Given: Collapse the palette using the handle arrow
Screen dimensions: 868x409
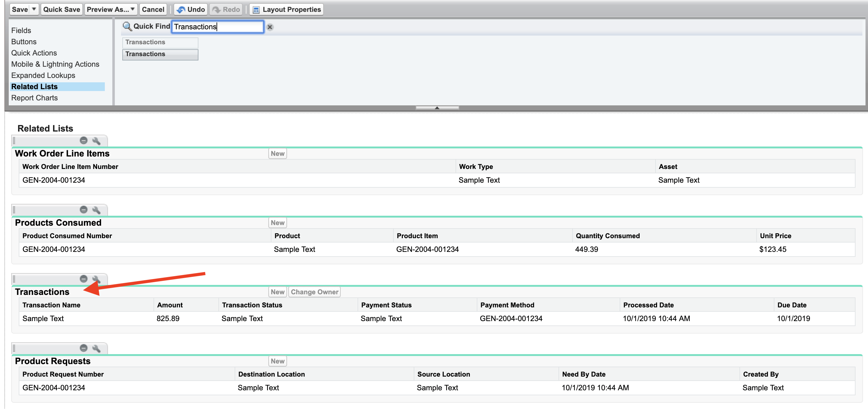Looking at the screenshot, I should pyautogui.click(x=437, y=108).
